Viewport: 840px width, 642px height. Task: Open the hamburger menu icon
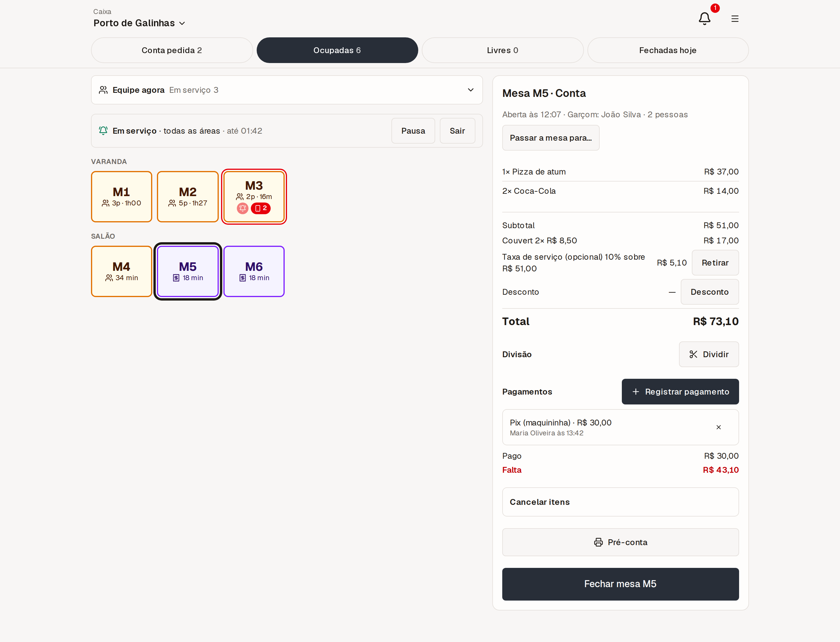[x=735, y=18]
